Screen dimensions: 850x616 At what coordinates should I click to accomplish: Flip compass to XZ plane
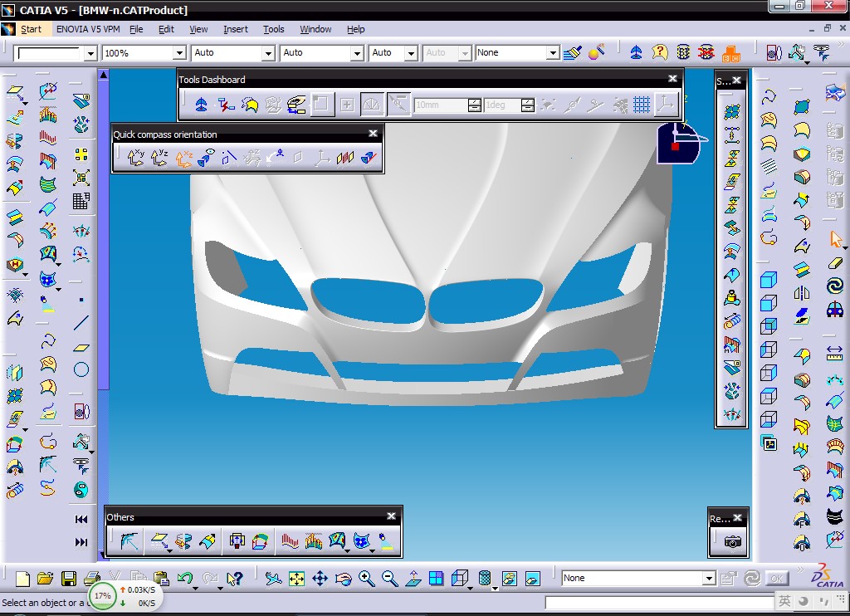tap(183, 158)
